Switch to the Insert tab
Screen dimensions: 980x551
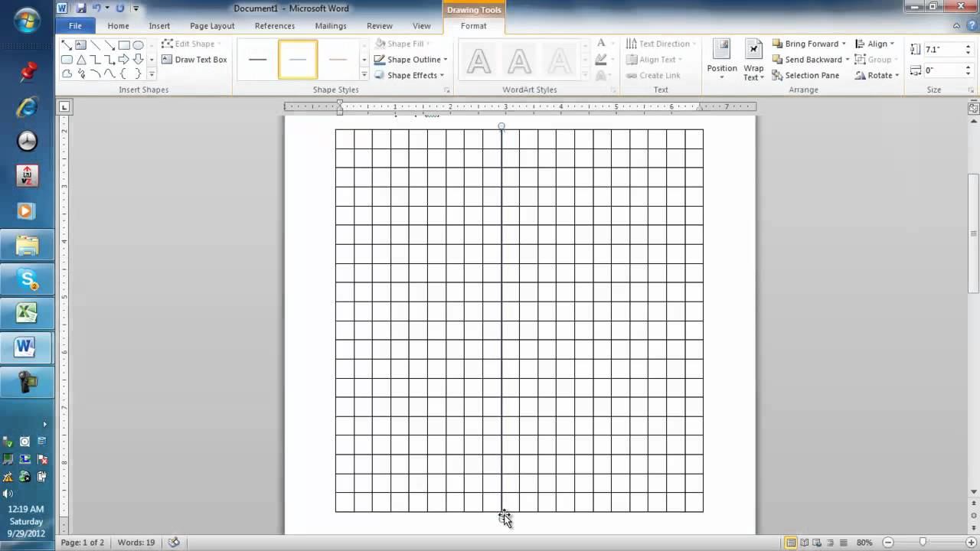click(x=159, y=26)
